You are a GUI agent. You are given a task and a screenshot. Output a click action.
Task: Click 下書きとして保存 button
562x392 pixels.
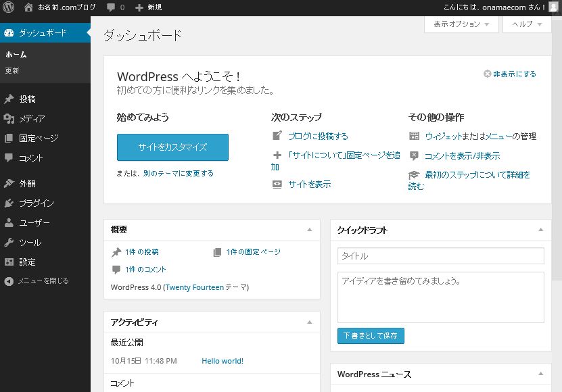371,336
